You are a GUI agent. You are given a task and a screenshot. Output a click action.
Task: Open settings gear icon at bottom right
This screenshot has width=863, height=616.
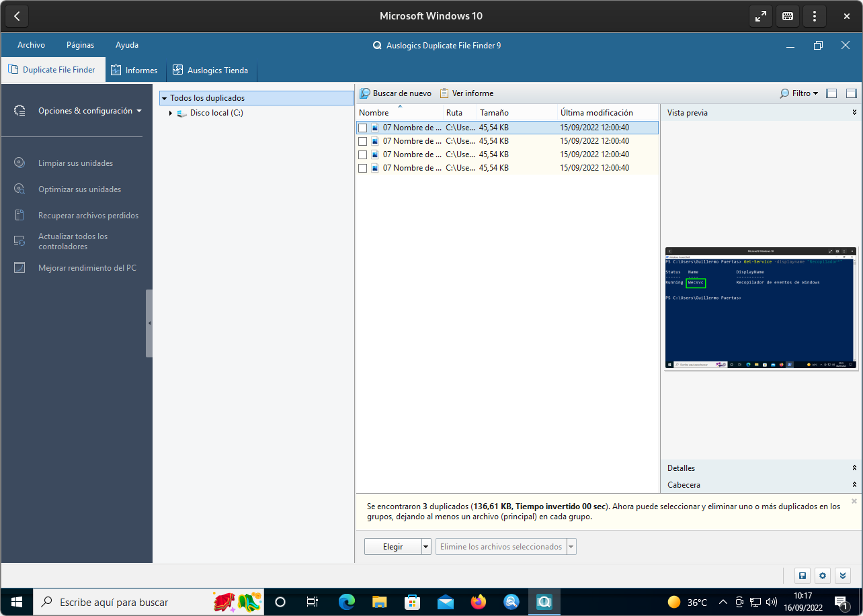coord(823,576)
